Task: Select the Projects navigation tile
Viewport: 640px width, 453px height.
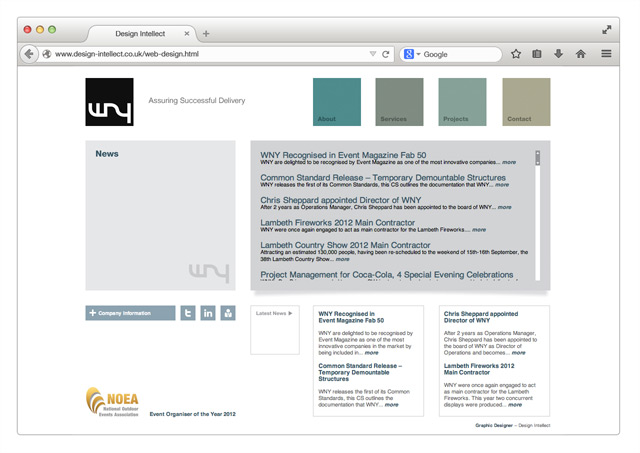Action: click(462, 102)
